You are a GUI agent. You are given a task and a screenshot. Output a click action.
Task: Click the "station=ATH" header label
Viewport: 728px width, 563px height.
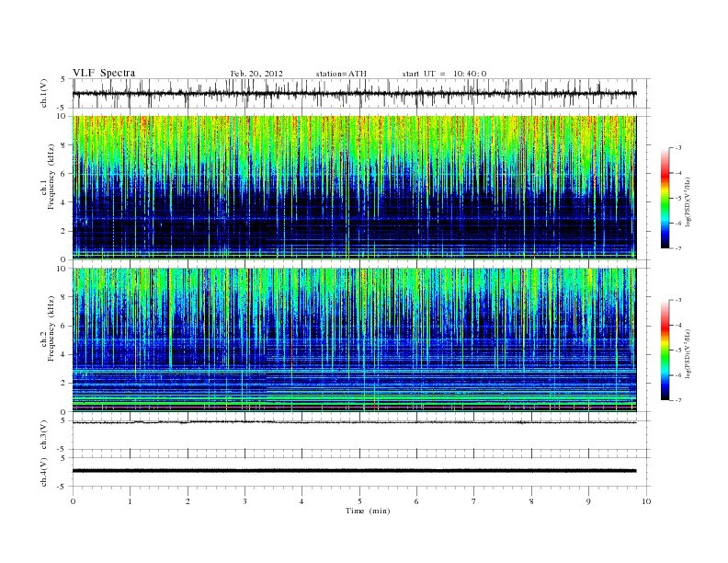(341, 74)
